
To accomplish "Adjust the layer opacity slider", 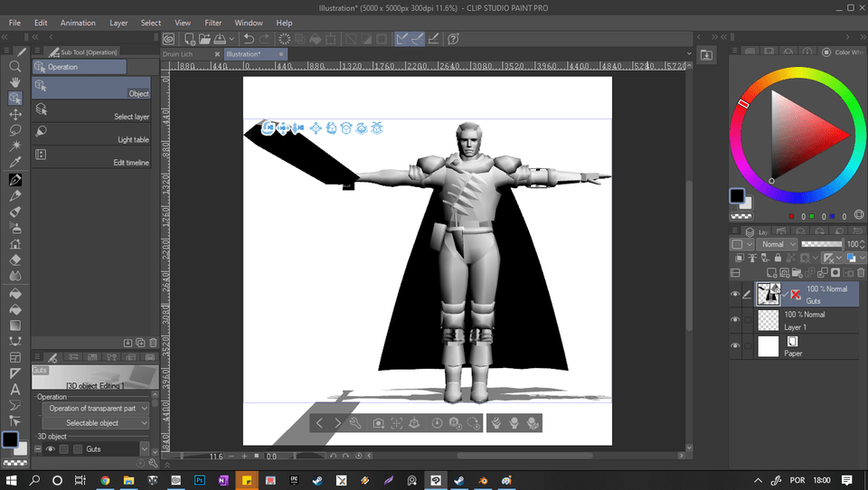I will tap(822, 244).
